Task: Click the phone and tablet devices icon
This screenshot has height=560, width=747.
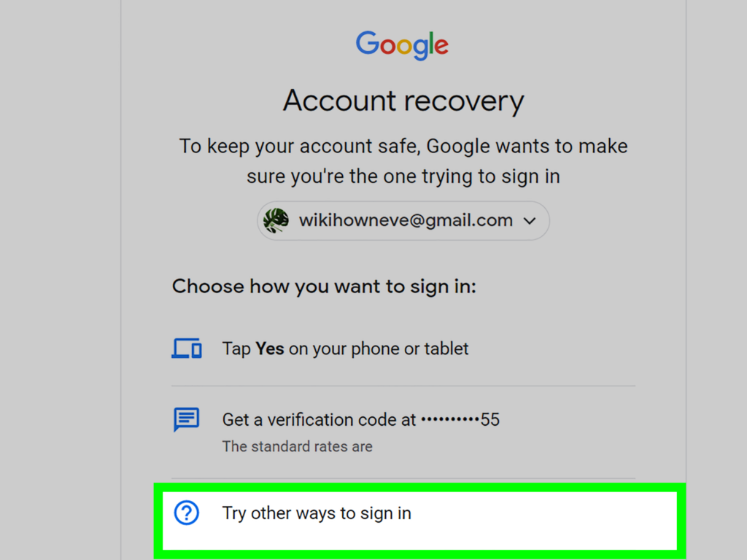Action: point(187,349)
